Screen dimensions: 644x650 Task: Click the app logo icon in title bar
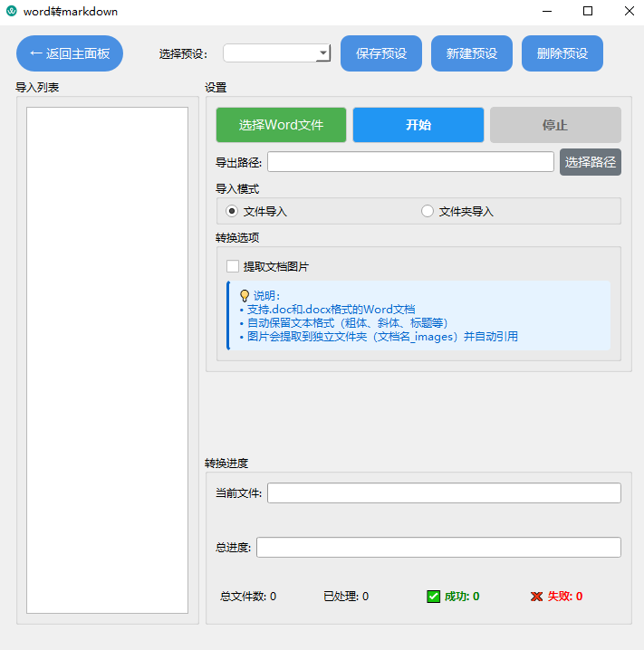[x=12, y=12]
